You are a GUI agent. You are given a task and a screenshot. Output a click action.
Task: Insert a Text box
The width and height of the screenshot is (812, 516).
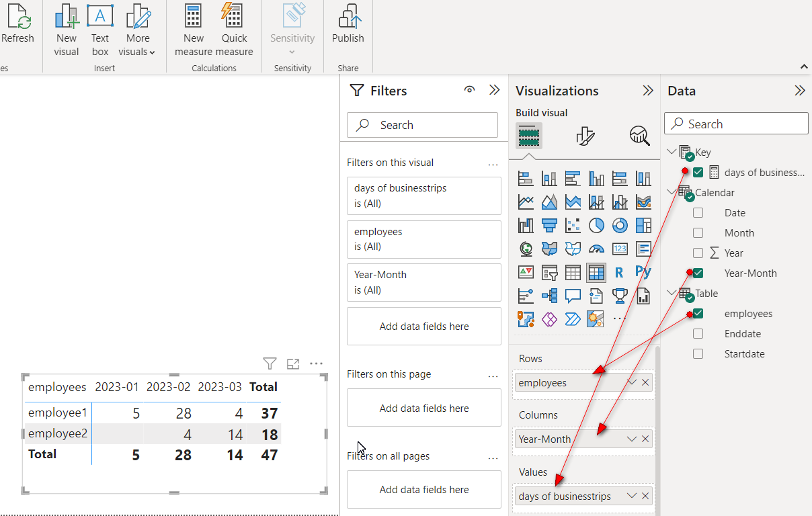coord(100,31)
